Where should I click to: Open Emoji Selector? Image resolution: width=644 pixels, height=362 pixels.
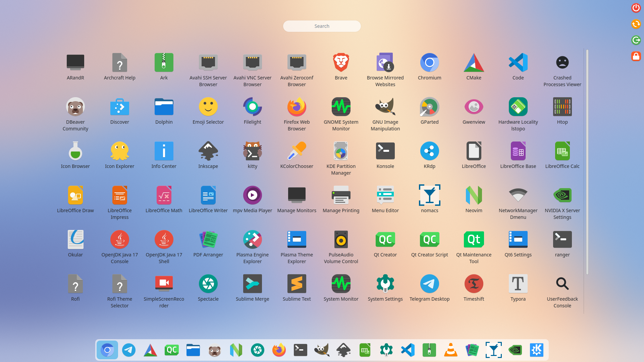208,111
